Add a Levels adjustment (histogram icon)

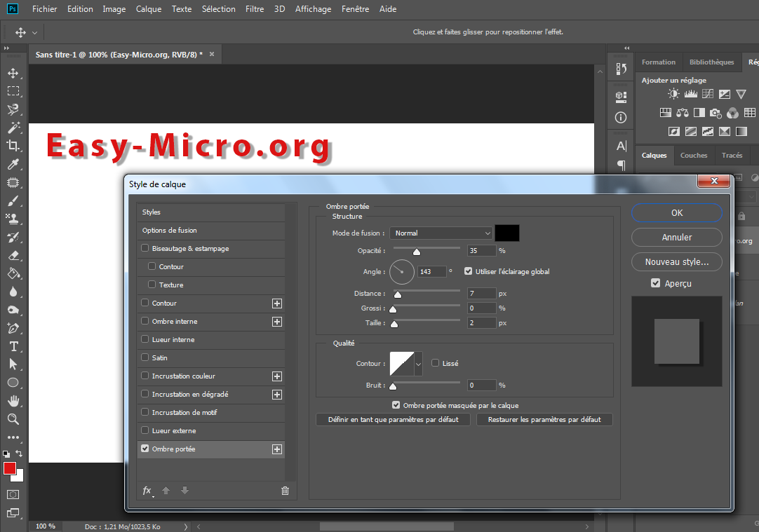pyautogui.click(x=691, y=94)
